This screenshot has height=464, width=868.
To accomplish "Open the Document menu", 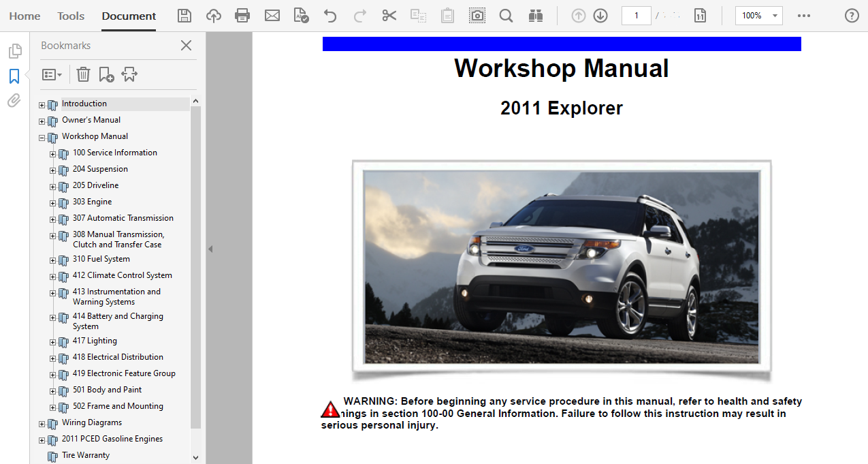I will (128, 15).
